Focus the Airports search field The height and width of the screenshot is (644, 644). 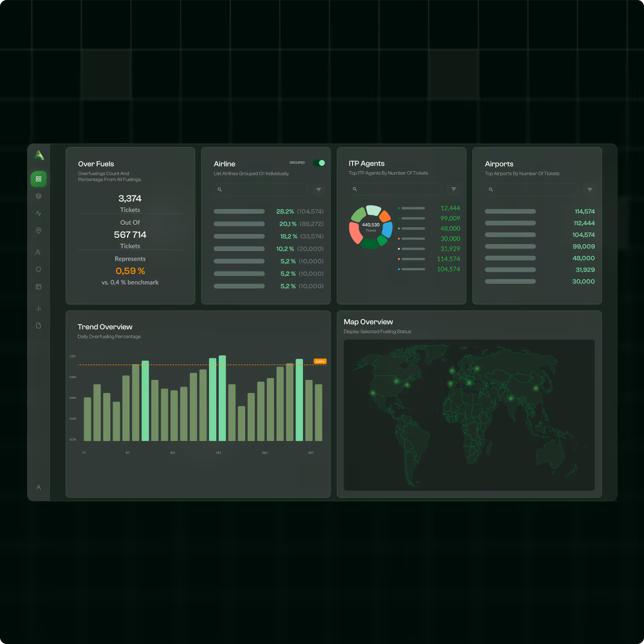click(531, 189)
